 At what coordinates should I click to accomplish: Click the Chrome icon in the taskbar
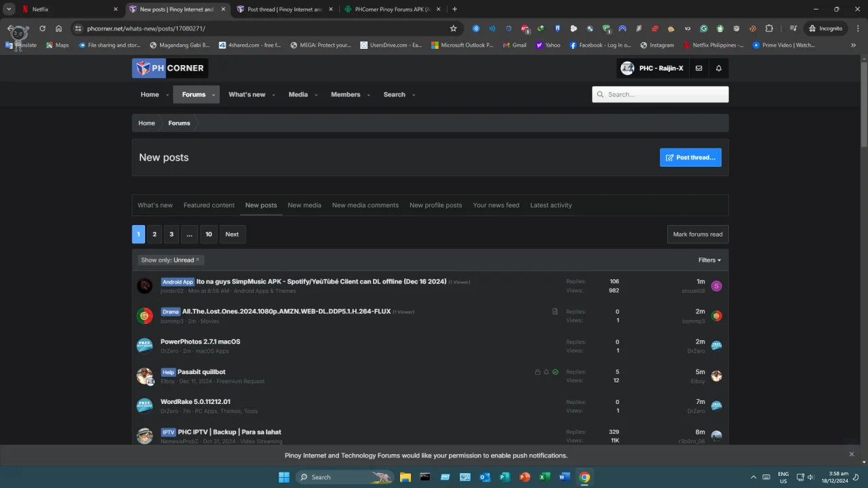585,477
